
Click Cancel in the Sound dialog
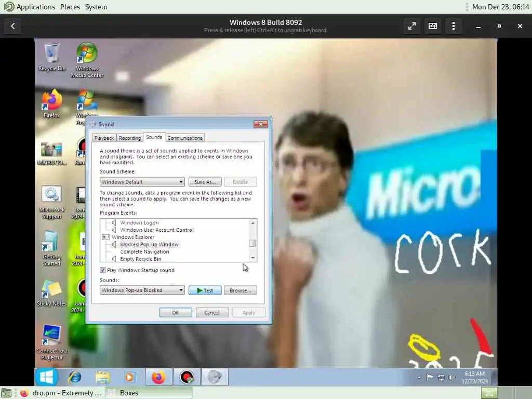tap(212, 312)
